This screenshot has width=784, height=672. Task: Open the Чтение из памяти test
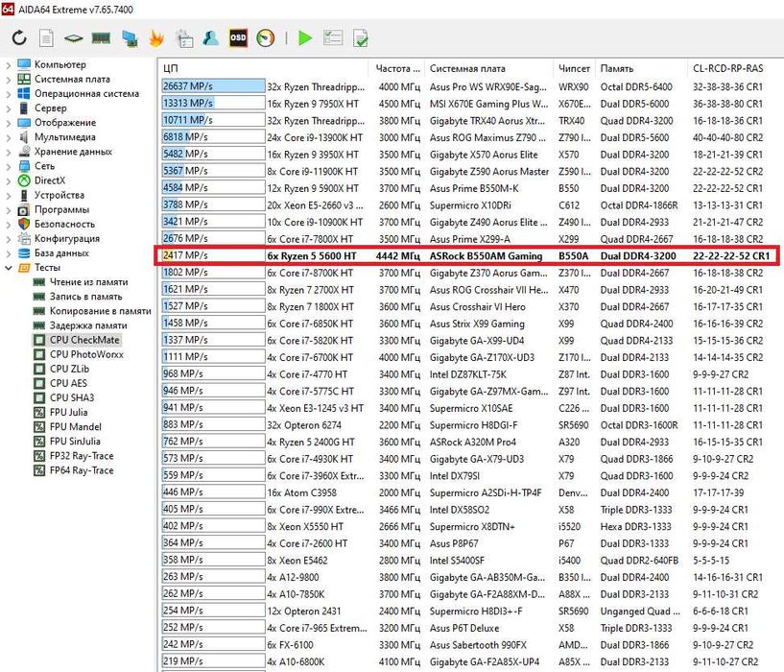click(88, 282)
